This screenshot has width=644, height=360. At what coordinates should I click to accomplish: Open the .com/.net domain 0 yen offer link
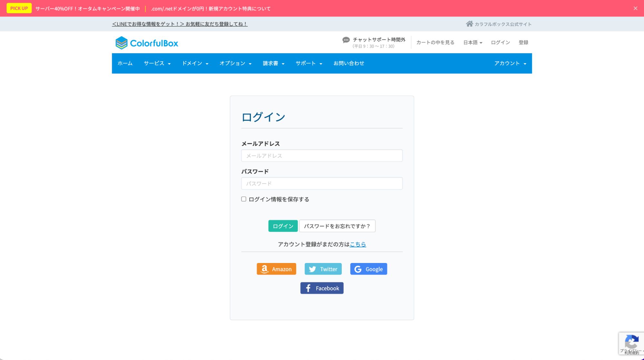click(211, 9)
